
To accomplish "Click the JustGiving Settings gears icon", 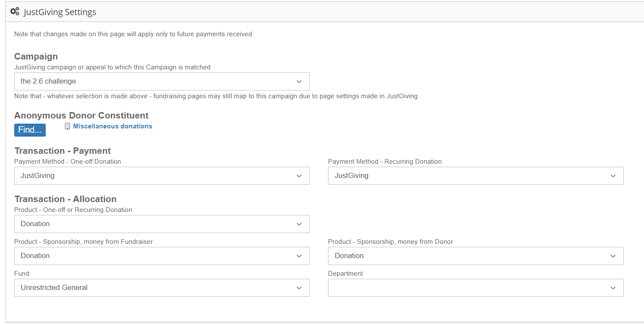I will [x=15, y=12].
